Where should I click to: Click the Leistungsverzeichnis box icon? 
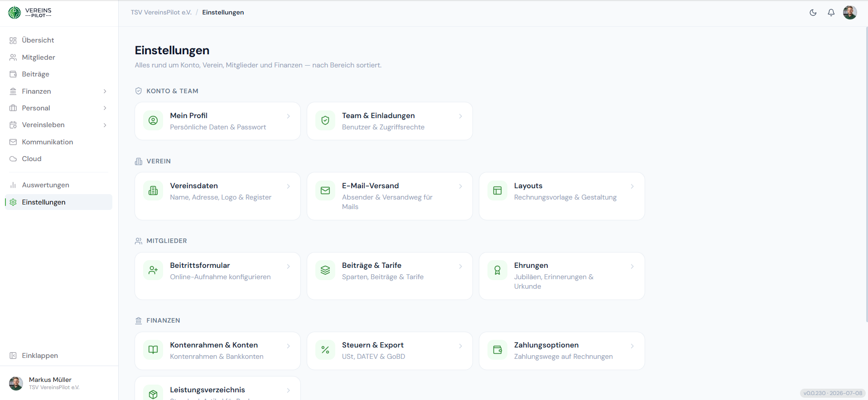153,394
